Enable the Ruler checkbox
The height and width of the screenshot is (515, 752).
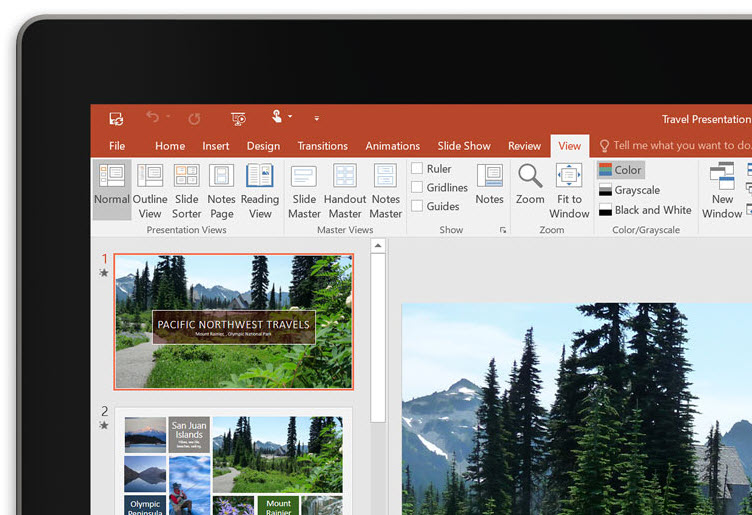coord(417,169)
